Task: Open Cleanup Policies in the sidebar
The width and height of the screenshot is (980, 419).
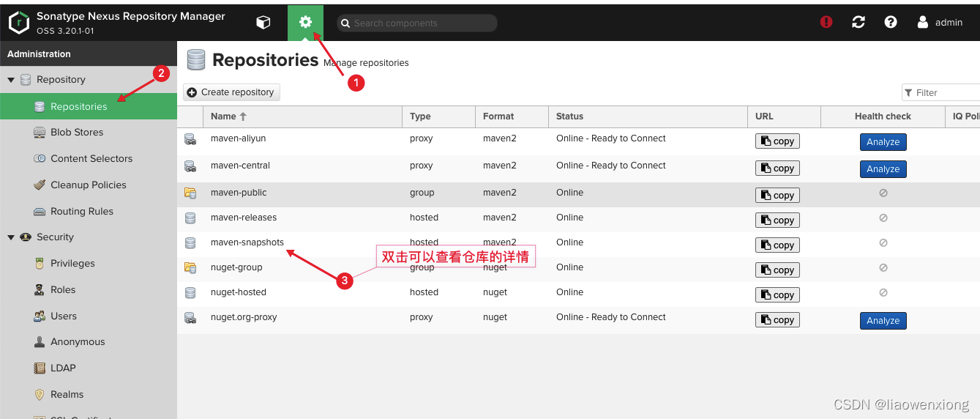Action: click(x=89, y=185)
